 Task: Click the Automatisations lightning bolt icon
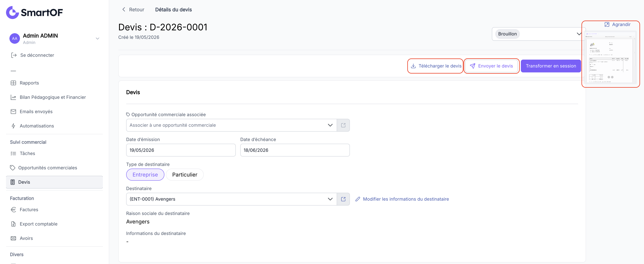[x=13, y=126]
